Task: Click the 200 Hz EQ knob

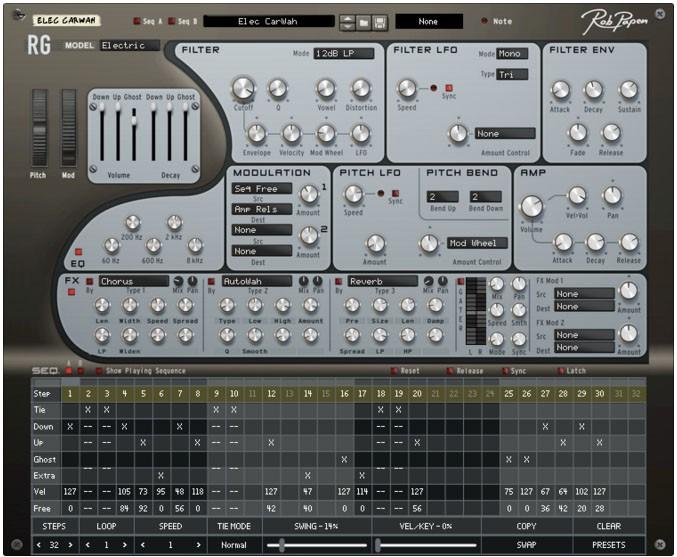Action: tap(132, 223)
